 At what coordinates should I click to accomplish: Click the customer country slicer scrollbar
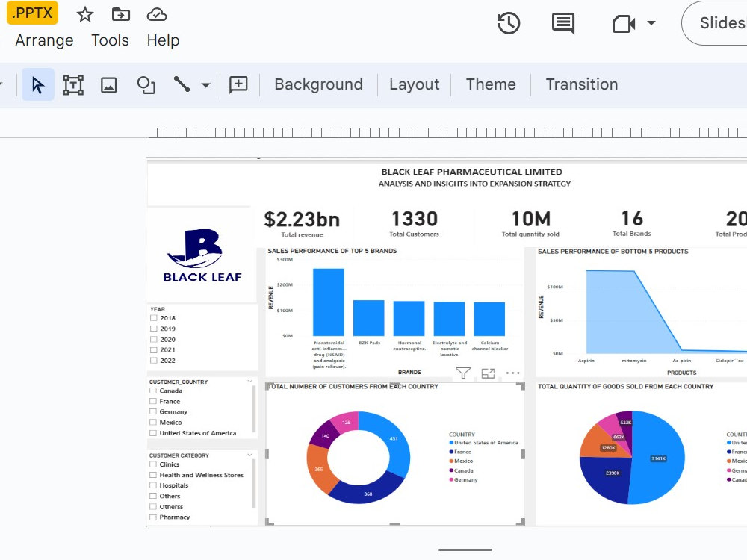tap(254, 408)
